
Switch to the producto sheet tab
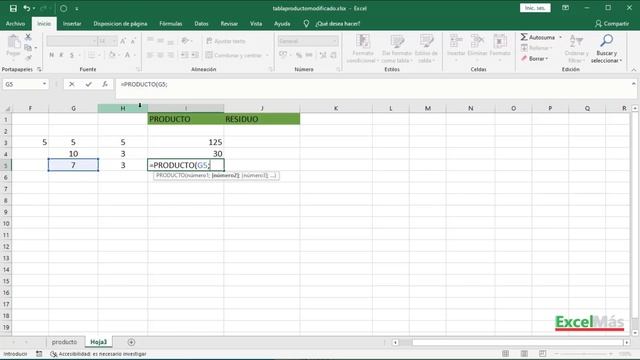point(64,342)
